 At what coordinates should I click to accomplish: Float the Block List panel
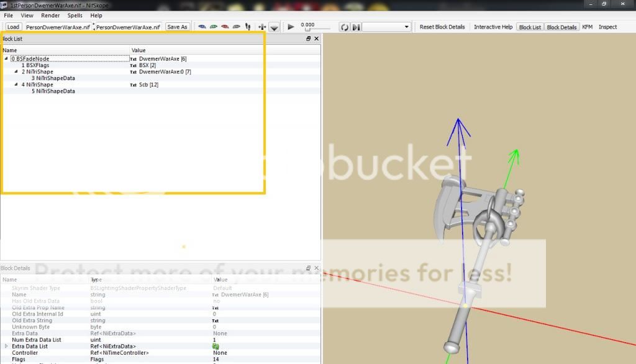[x=309, y=39]
